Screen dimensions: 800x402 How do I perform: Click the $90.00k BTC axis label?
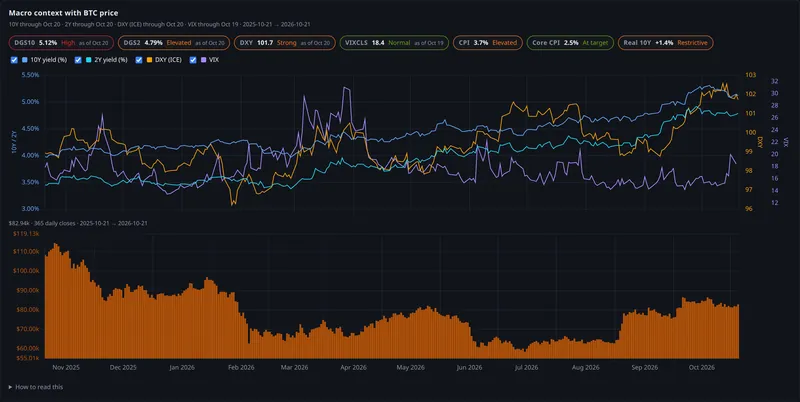coord(28,290)
